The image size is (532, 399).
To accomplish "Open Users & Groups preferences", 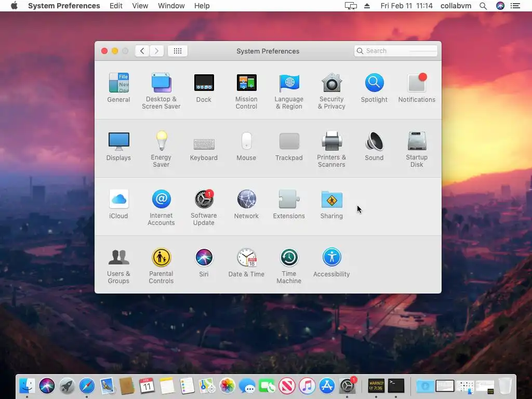I will coord(118,266).
